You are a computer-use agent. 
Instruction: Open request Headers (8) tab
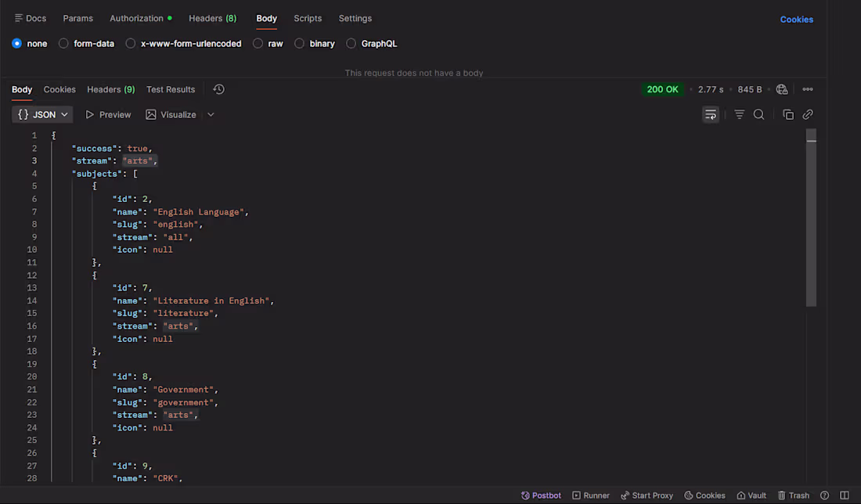pyautogui.click(x=212, y=18)
